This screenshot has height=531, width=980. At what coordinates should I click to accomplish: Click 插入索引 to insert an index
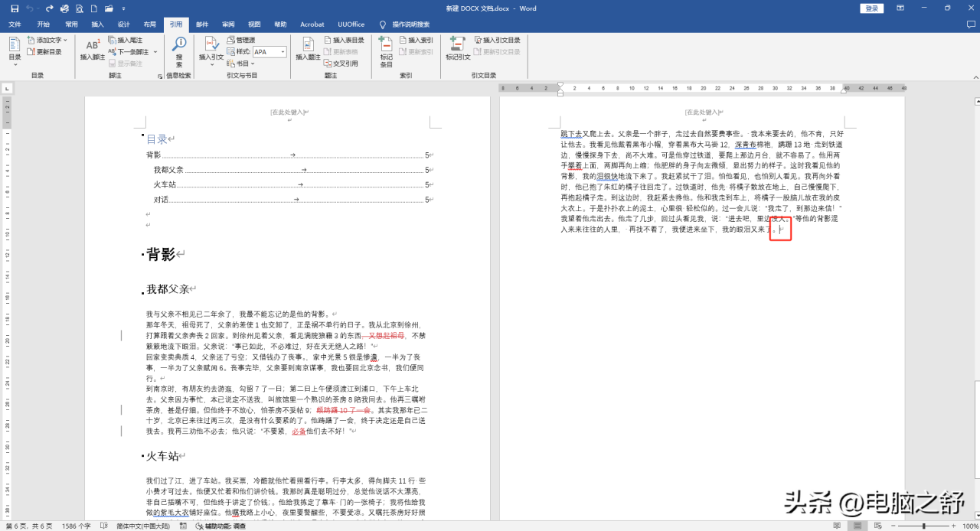pyautogui.click(x=415, y=40)
